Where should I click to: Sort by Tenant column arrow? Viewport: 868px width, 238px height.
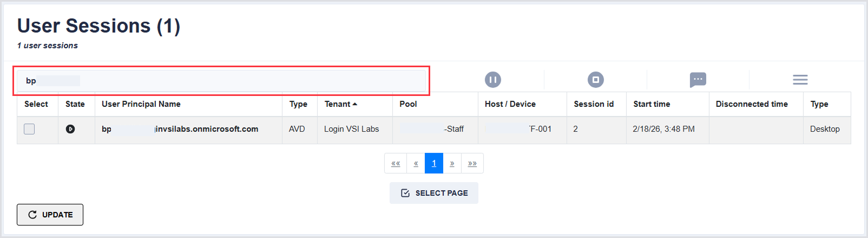pos(355,104)
